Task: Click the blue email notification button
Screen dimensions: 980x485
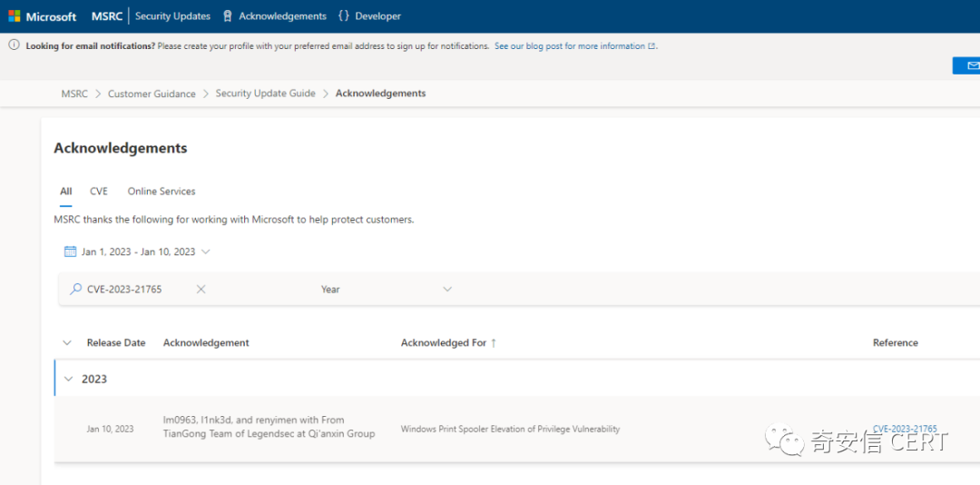Action: pos(966,65)
